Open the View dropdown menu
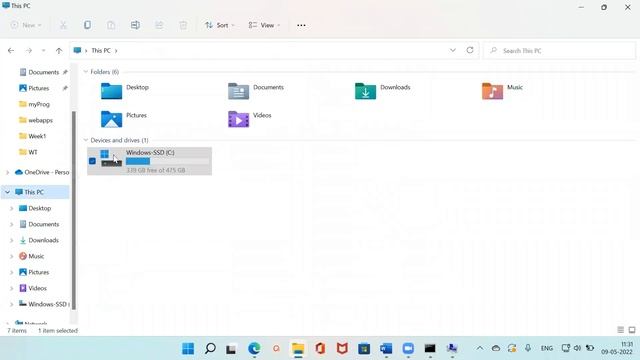640x360 pixels. (264, 25)
